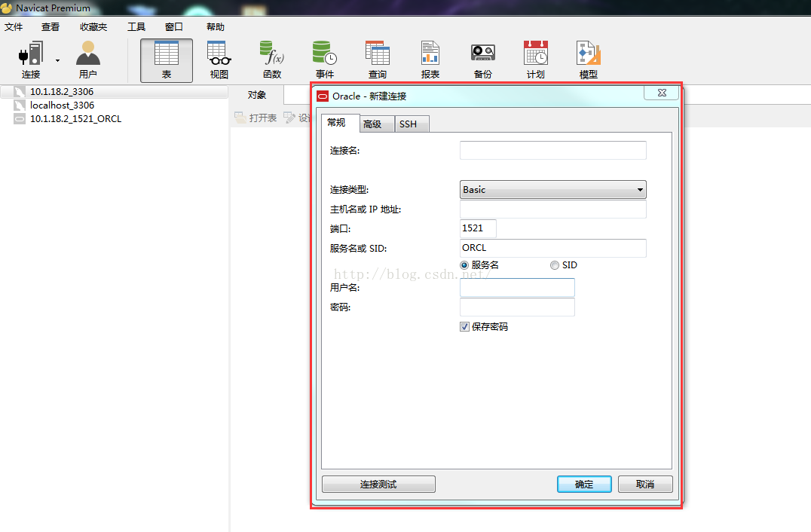This screenshot has height=532, width=811.
Task: Click the 连接名 input field
Action: [x=553, y=151]
